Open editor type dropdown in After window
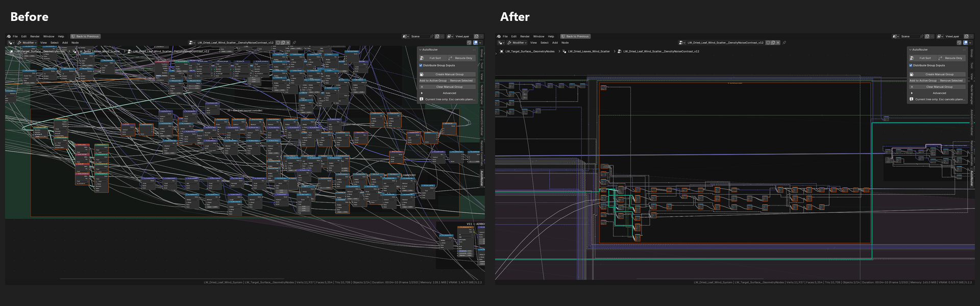Screen dimensions: 980x306 tap(501, 43)
